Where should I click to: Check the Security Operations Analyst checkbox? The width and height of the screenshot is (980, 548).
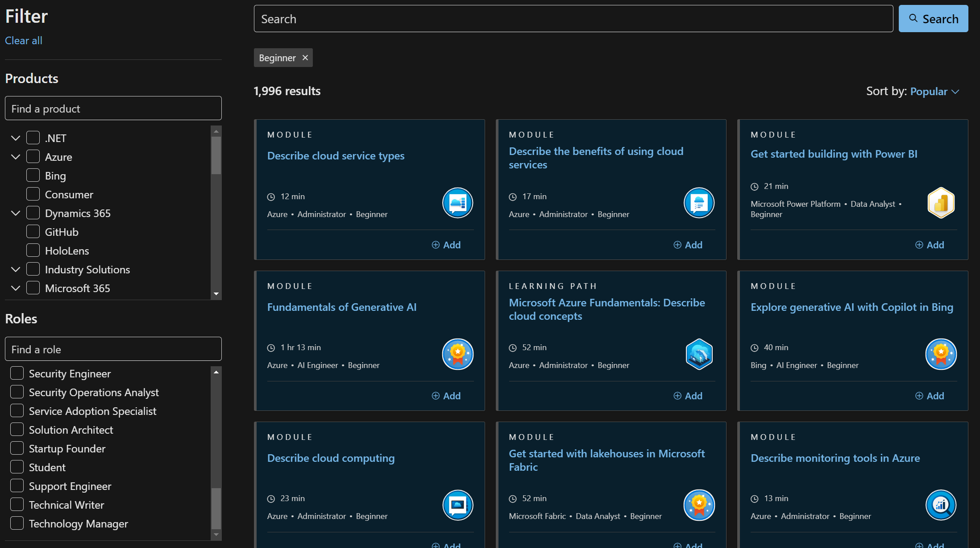pyautogui.click(x=17, y=392)
